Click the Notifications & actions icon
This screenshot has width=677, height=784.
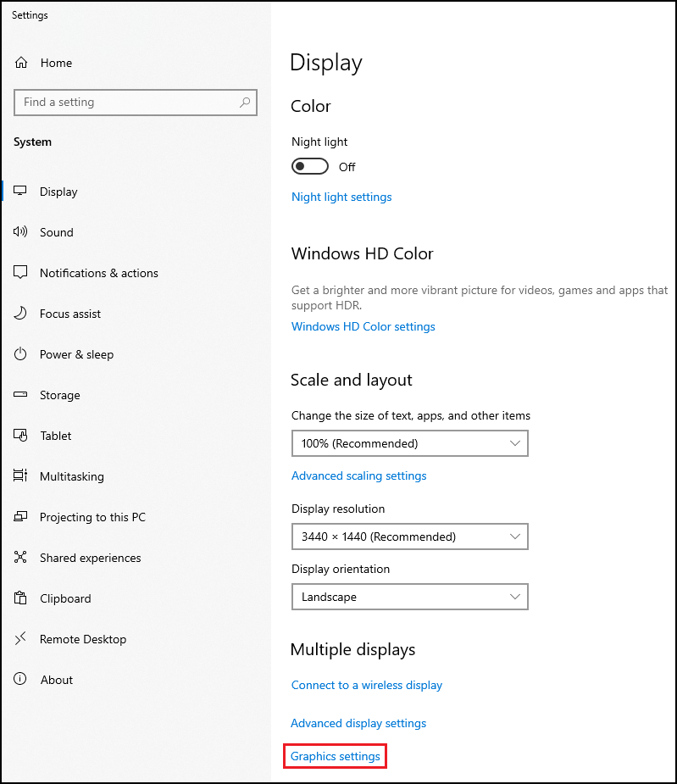point(21,273)
